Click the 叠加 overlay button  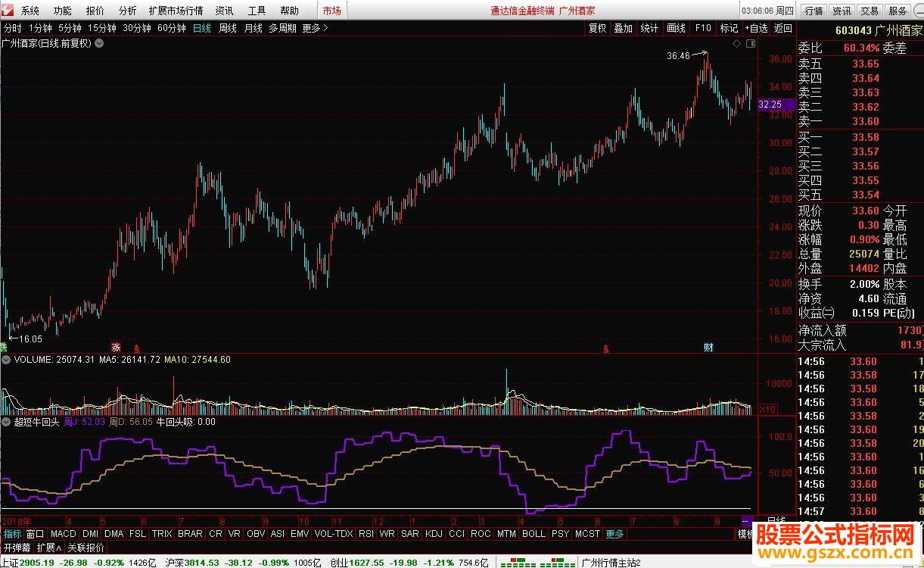(x=624, y=28)
